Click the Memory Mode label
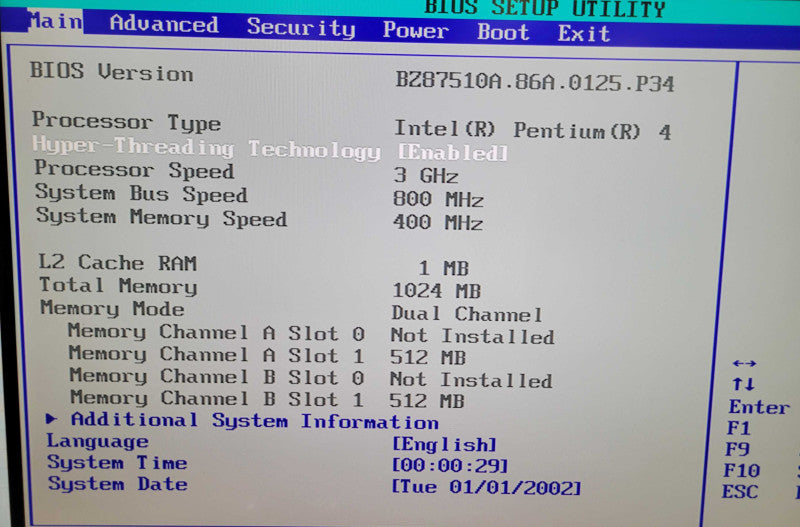 (112, 309)
